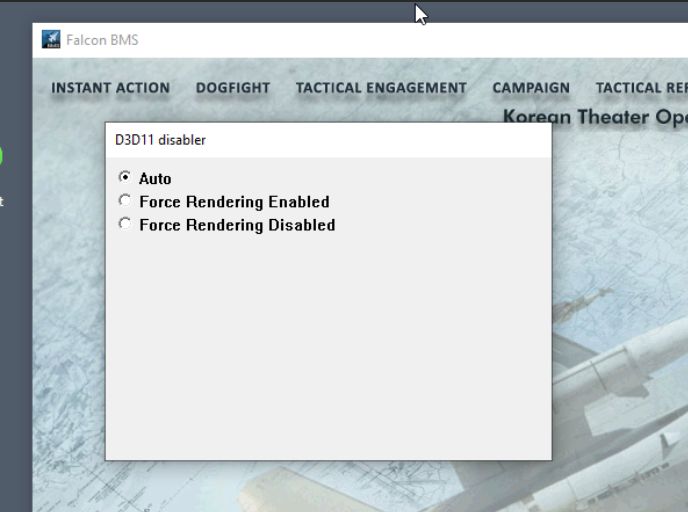The width and height of the screenshot is (688, 512).
Task: Select the Auto radio button
Action: [125, 178]
